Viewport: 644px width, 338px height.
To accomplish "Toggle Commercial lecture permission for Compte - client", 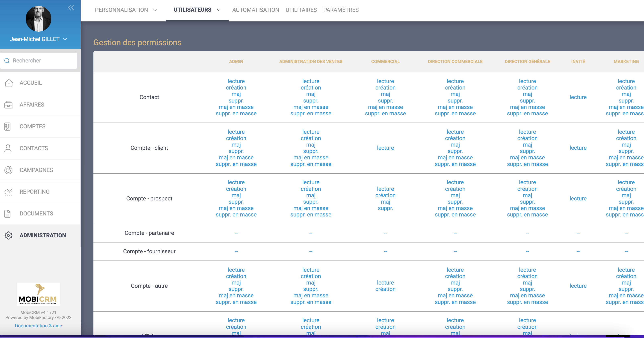I will pyautogui.click(x=385, y=148).
